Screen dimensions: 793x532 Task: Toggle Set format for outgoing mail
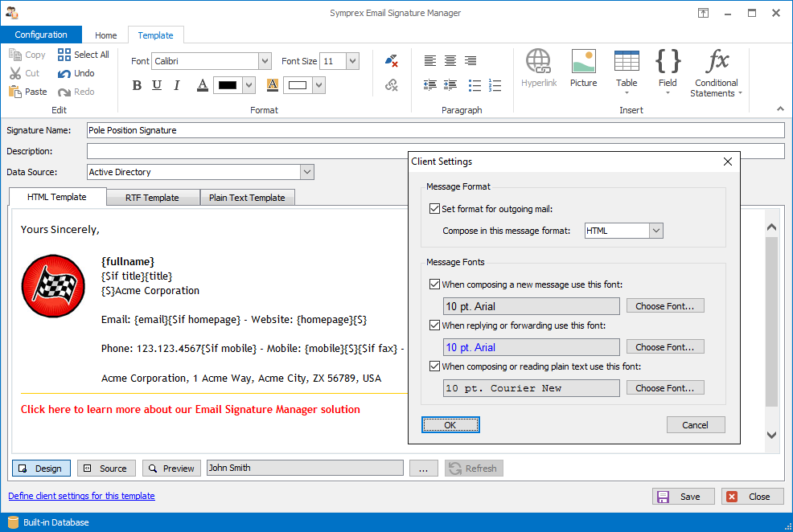coord(434,209)
